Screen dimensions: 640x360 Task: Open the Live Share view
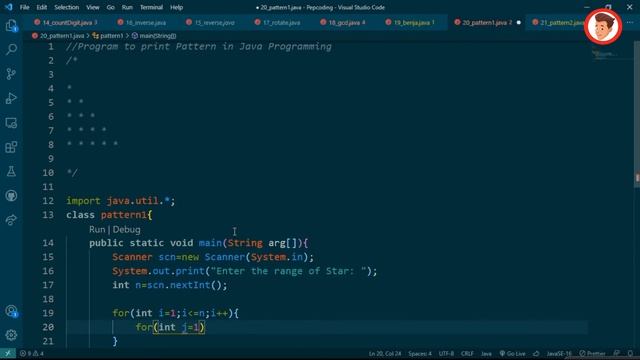click(11, 220)
